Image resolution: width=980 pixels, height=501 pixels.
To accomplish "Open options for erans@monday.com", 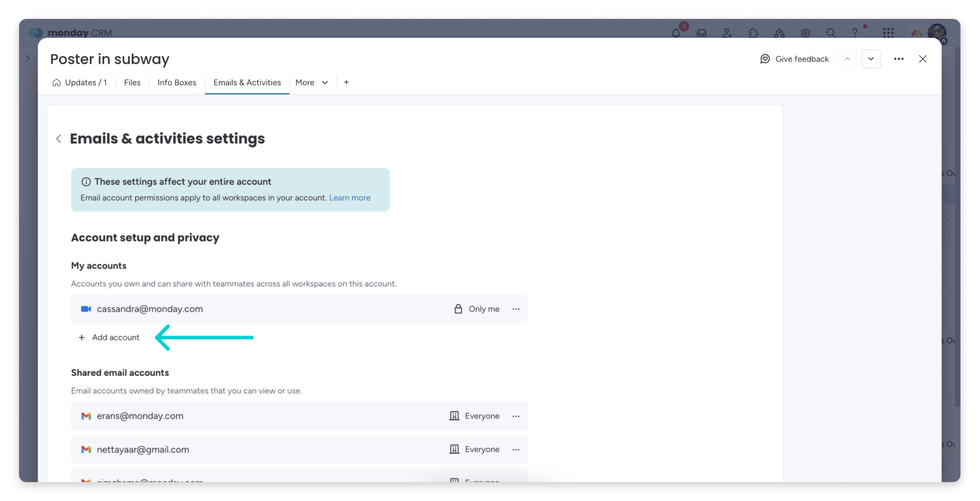I will tap(516, 416).
